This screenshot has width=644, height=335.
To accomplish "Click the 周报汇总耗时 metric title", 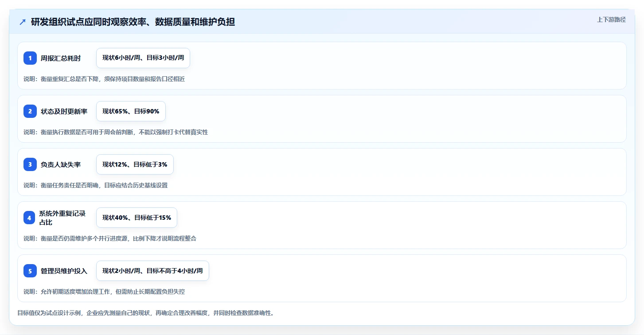I will 61,58.
